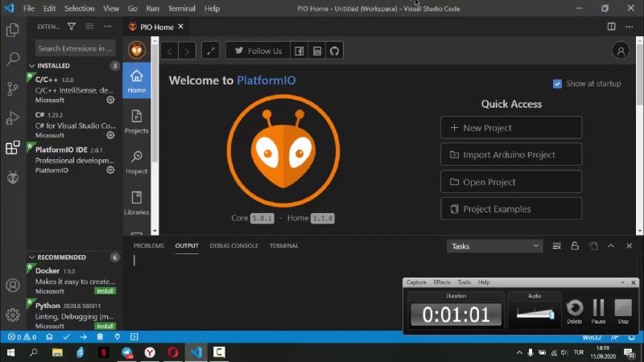Install the Python extension
644x362 pixels.
(x=105, y=326)
